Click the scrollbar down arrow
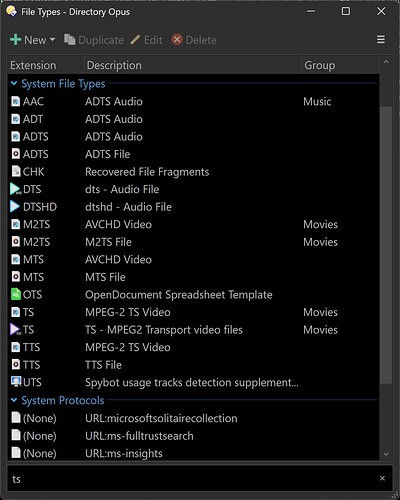Screen dimensions: 400x500 [386, 454]
